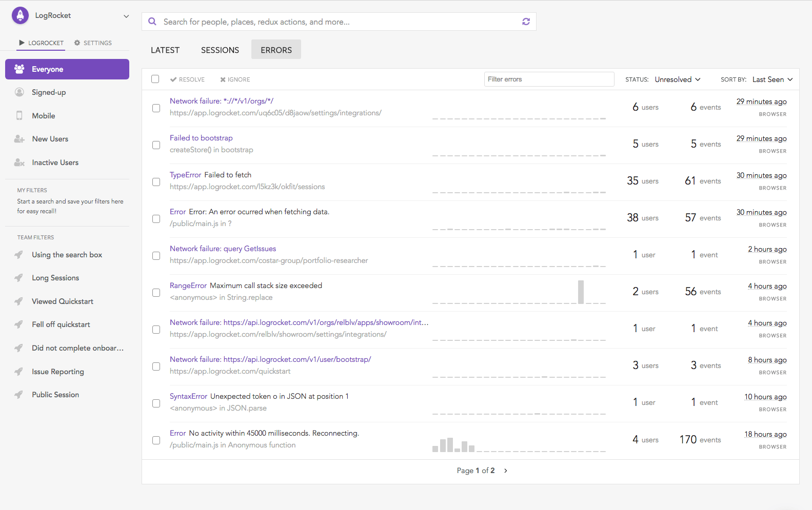Click rocket icon beside Fell off quickstart
Image resolution: width=812 pixels, height=510 pixels.
point(18,324)
